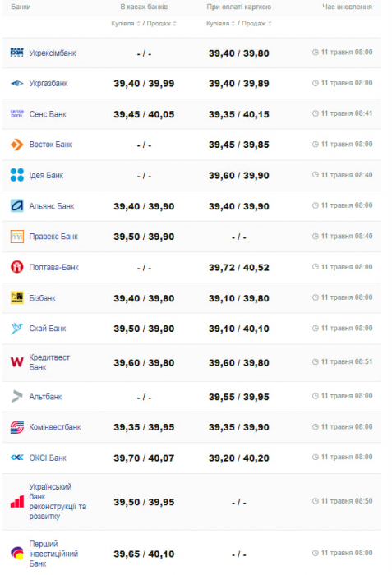Open the Комінвестбанк link

tap(55, 427)
